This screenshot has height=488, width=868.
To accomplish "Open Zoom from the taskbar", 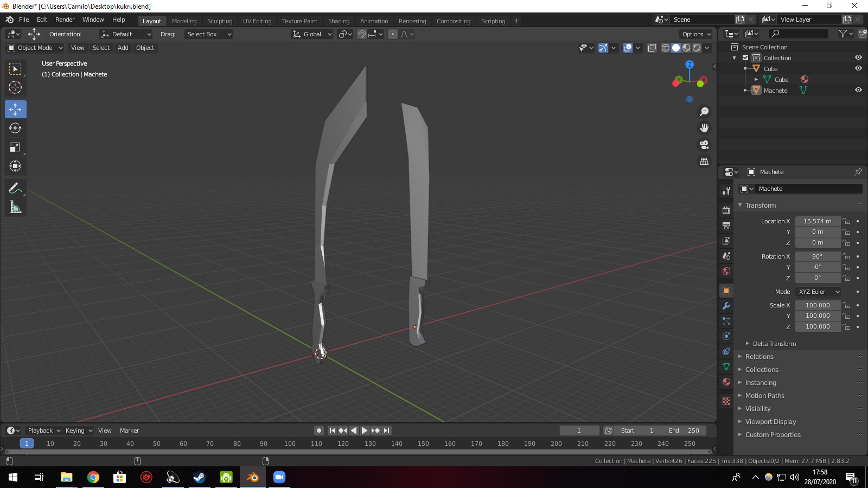I will (279, 477).
